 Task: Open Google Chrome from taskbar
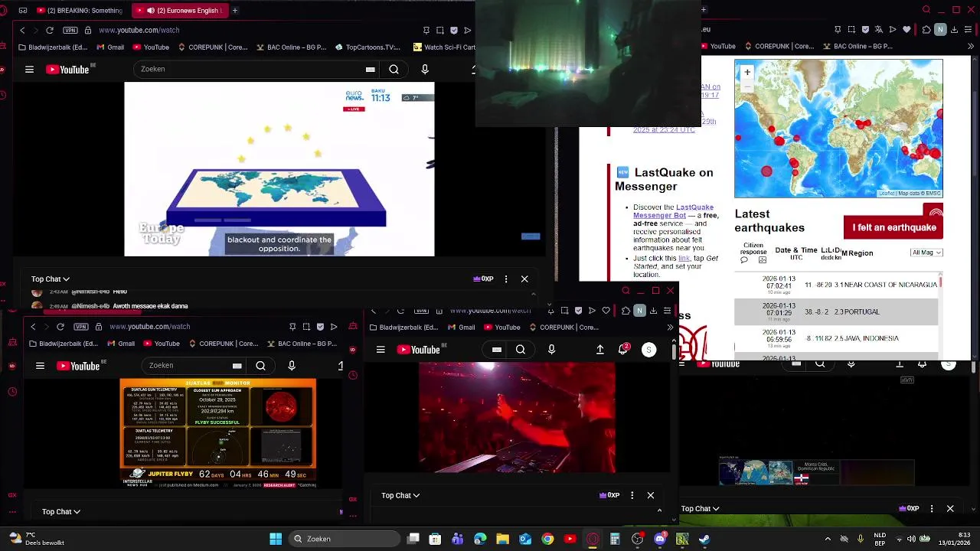pyautogui.click(x=547, y=539)
